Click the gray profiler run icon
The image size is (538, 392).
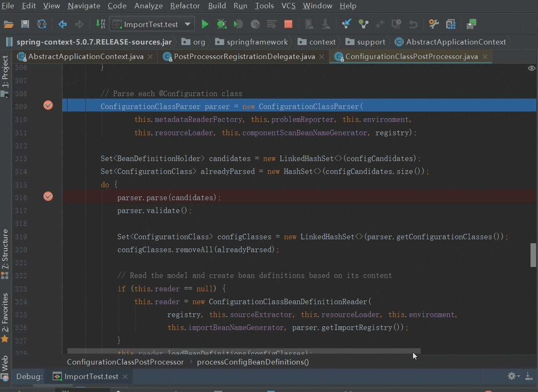255,24
